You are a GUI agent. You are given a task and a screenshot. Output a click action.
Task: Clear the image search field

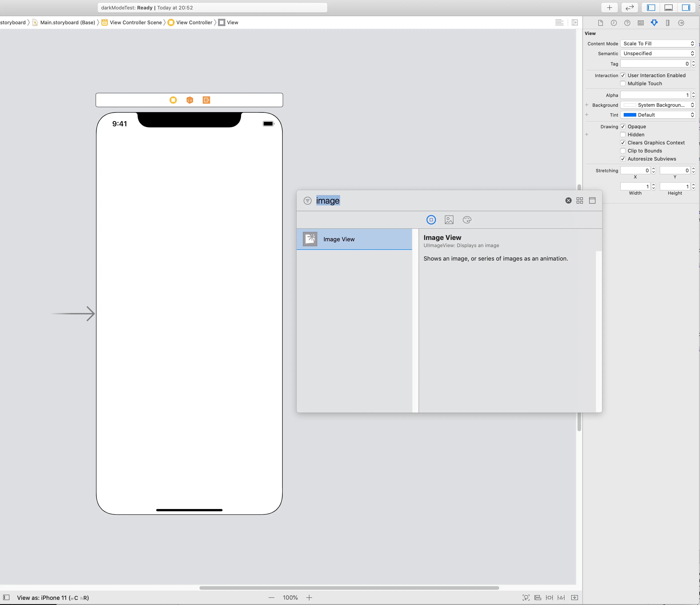pos(569,200)
